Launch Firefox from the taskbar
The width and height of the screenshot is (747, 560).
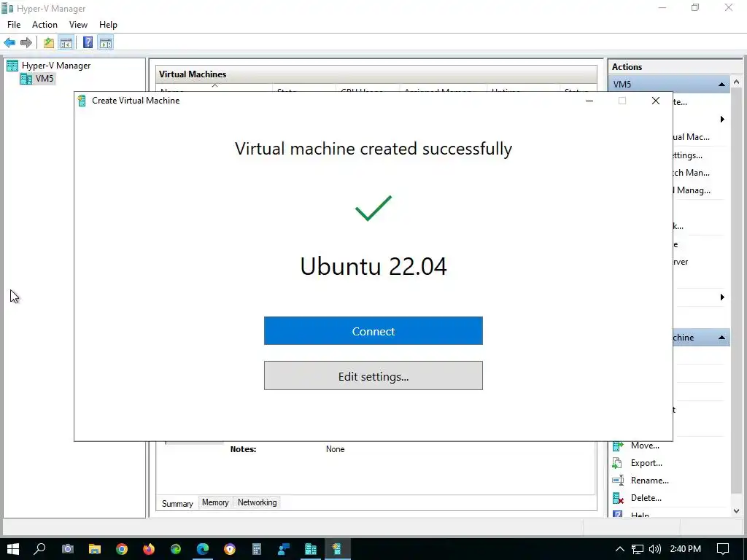[x=149, y=549]
